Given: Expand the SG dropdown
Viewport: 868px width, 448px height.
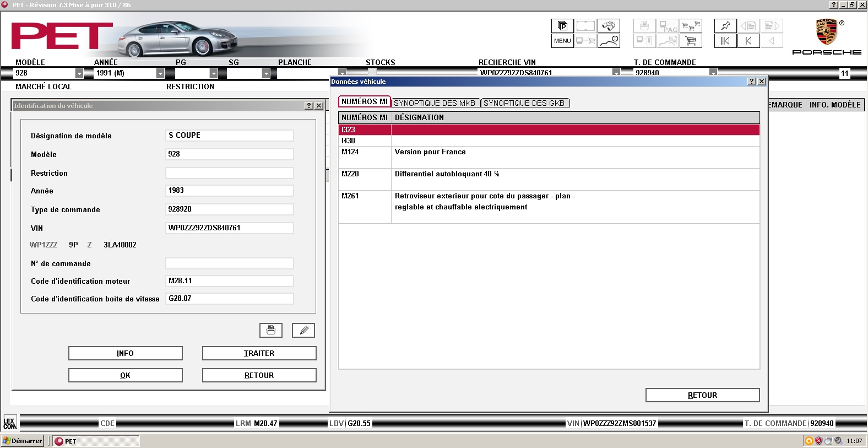Looking at the screenshot, I should tap(266, 73).
